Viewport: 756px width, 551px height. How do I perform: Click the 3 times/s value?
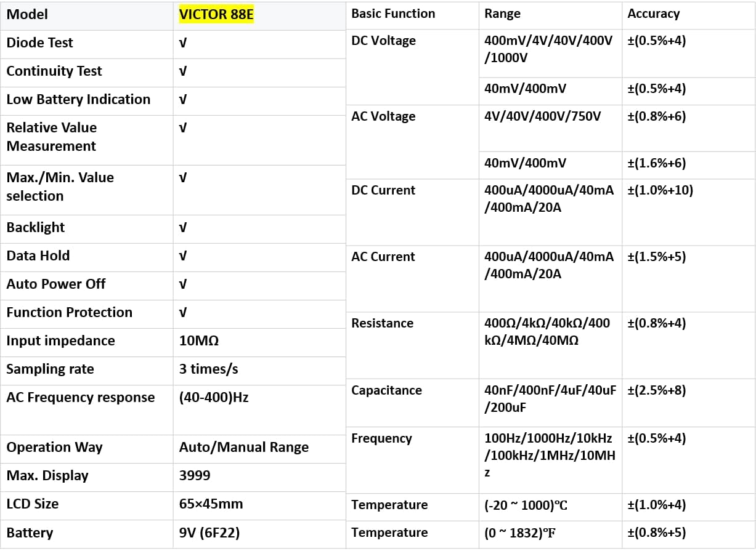pos(209,369)
